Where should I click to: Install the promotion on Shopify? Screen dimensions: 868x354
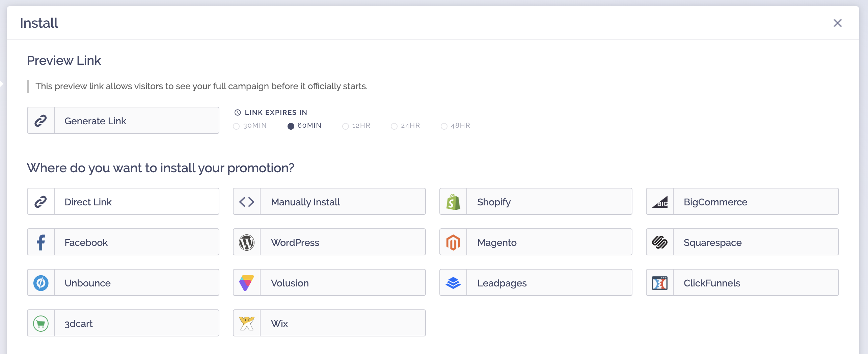click(536, 202)
